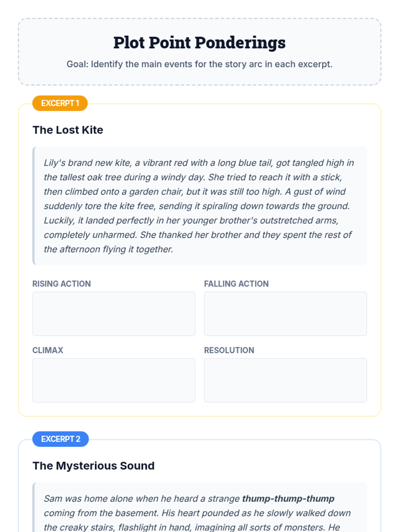Click the Resolution label

[229, 350]
